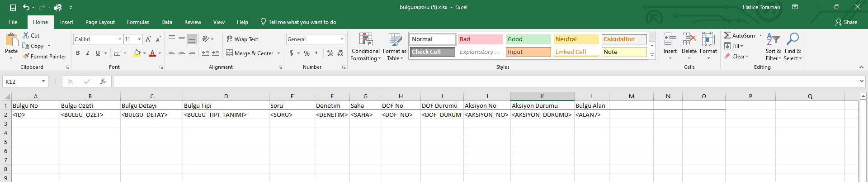
Task: Apply the Good green cell style
Action: [x=528, y=39]
